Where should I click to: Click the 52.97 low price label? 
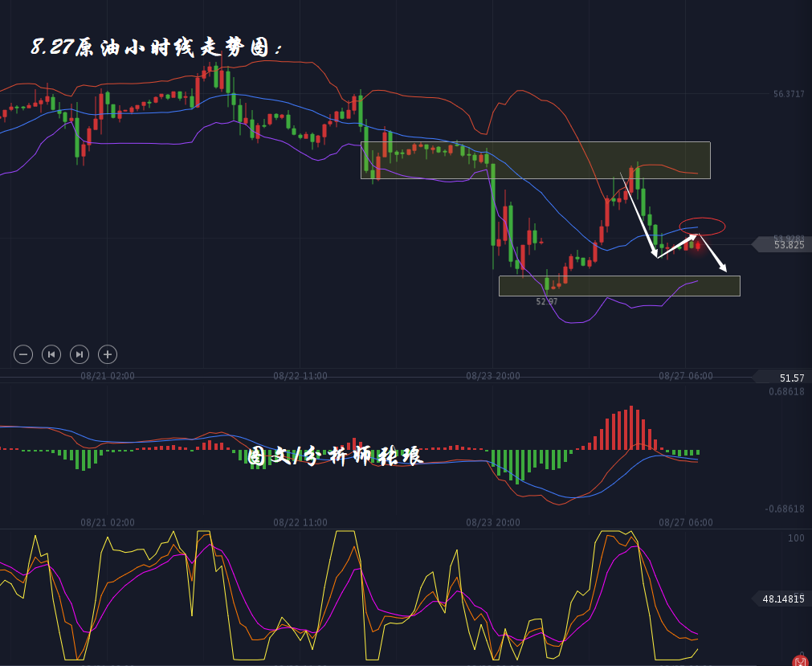click(547, 301)
